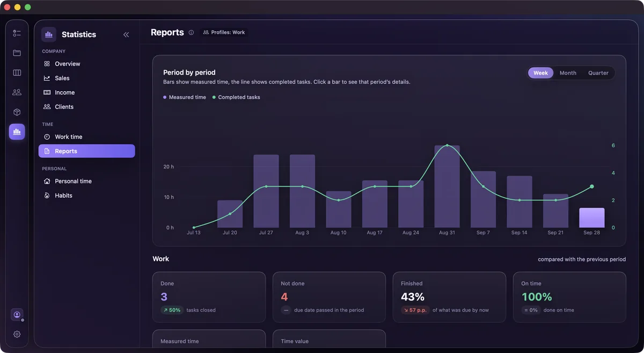The height and width of the screenshot is (353, 644).
Task: Open the settings gear icon
Action: (17, 334)
